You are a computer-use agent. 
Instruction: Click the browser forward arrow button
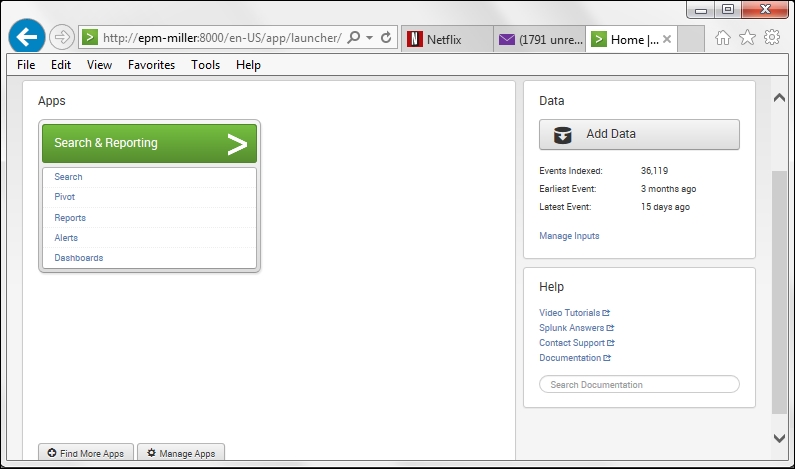point(62,38)
